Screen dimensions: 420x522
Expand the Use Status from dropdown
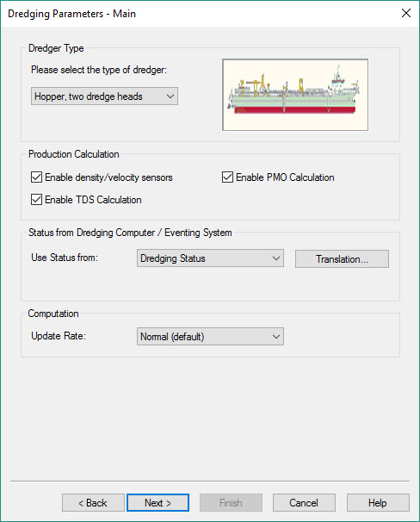tap(210, 258)
